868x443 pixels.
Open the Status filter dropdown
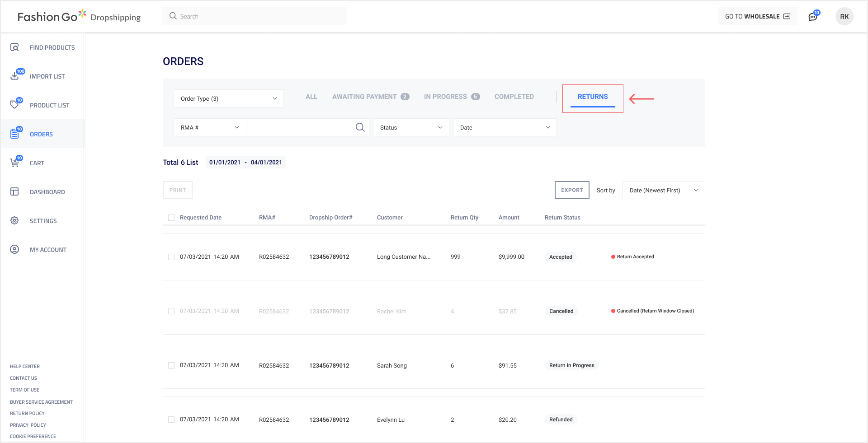(410, 127)
